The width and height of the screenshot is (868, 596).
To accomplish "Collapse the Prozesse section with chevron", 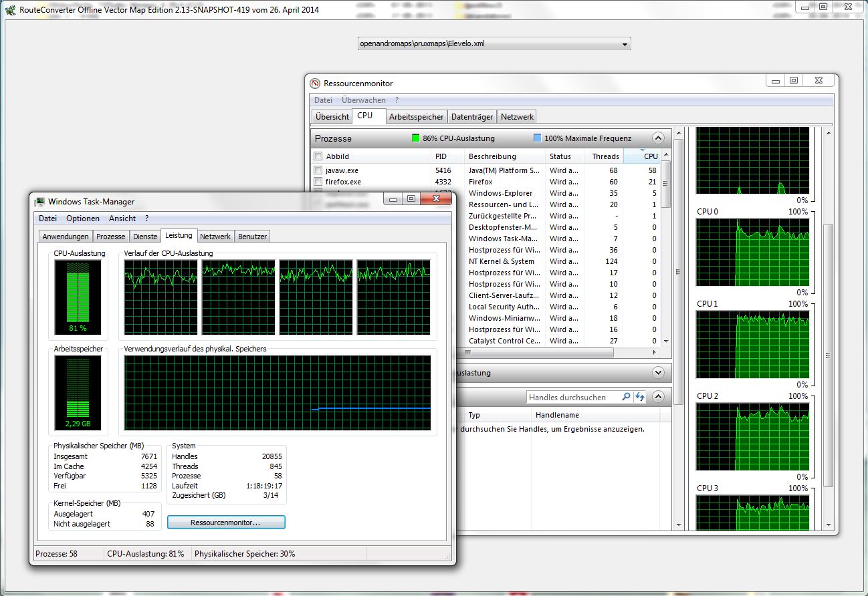I will [x=658, y=138].
